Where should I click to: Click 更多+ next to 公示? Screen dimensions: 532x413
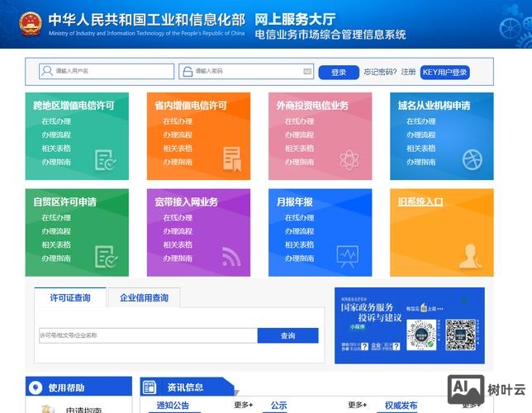pos(357,405)
